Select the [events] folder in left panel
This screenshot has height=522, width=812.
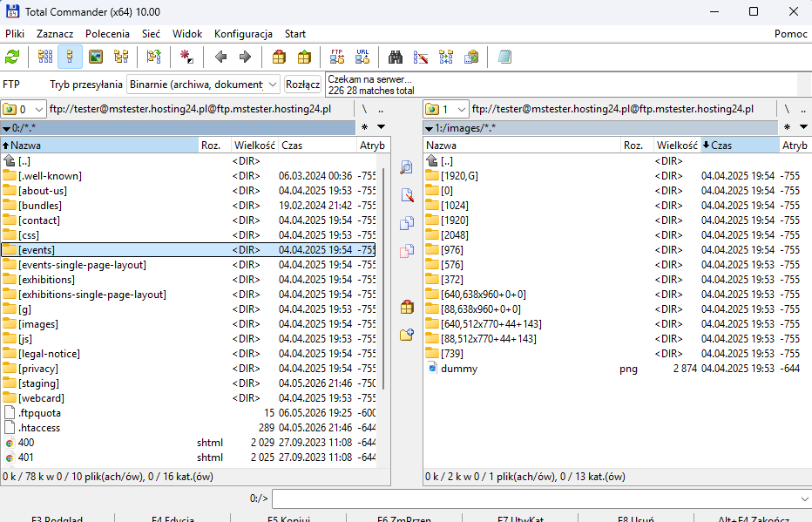click(x=188, y=250)
